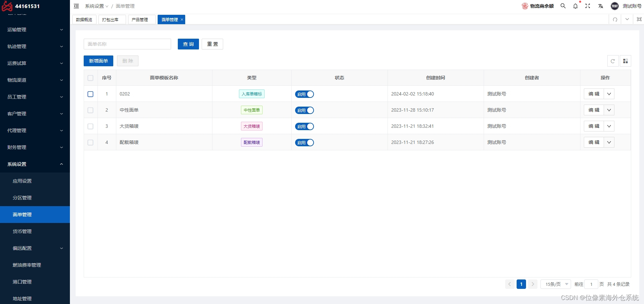Maximize tab content area icon
This screenshot has width=644, height=304.
pyautogui.click(x=639, y=20)
